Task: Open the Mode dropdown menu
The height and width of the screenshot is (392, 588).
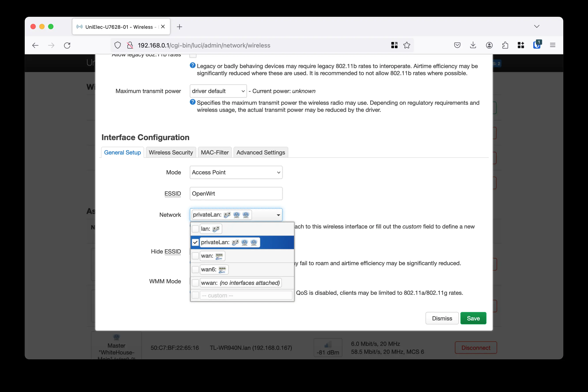Action: pos(236,172)
